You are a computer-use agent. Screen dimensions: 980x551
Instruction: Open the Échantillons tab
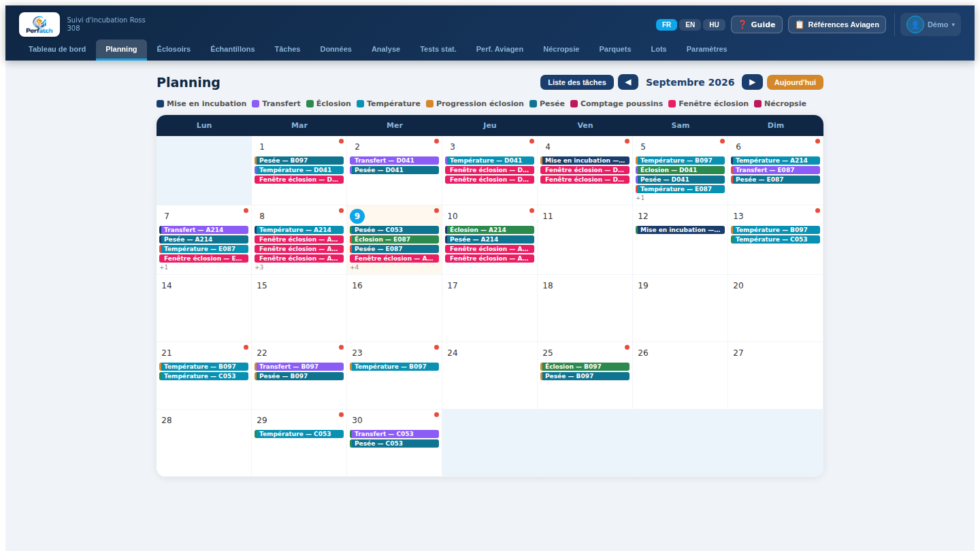click(233, 49)
